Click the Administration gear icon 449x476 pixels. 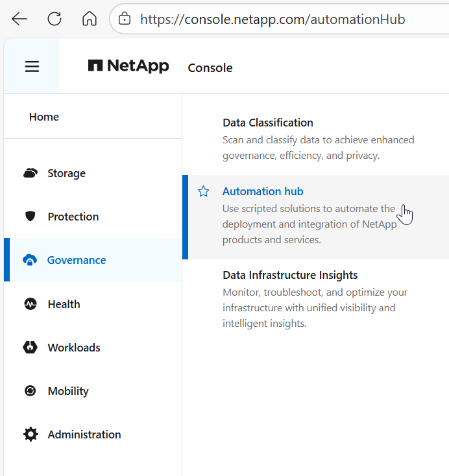tap(30, 434)
